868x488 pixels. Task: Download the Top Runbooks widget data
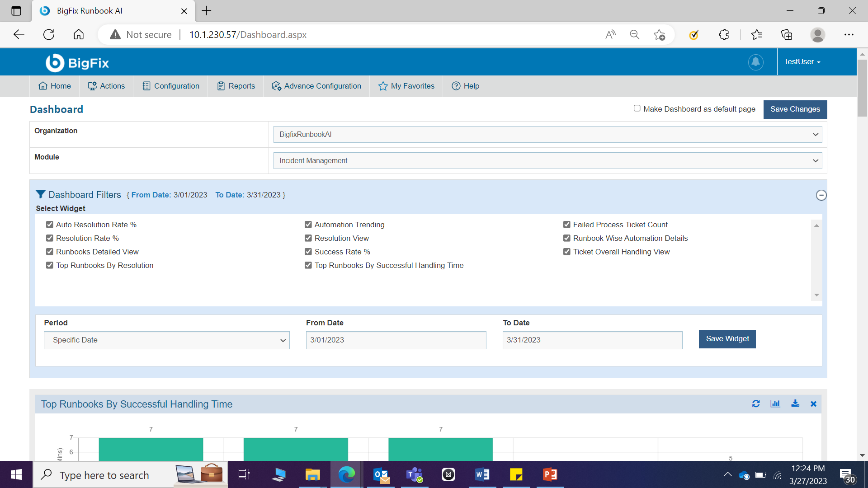(x=795, y=404)
